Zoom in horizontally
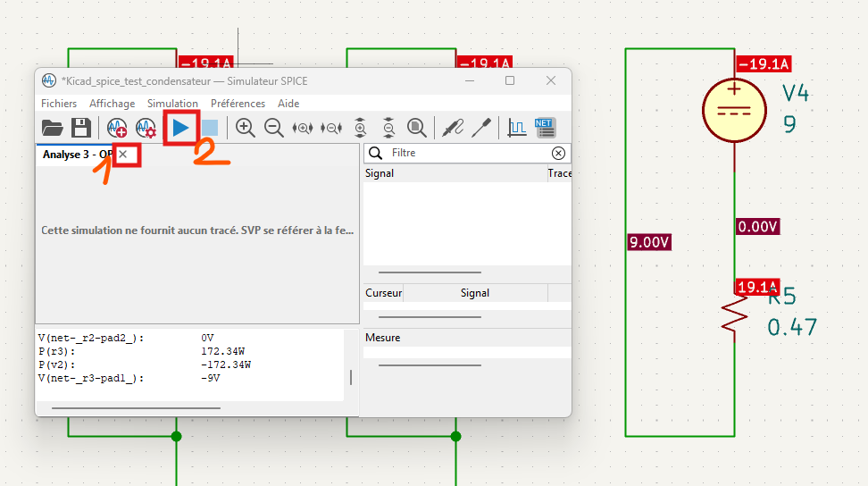The image size is (868, 486). click(x=302, y=128)
